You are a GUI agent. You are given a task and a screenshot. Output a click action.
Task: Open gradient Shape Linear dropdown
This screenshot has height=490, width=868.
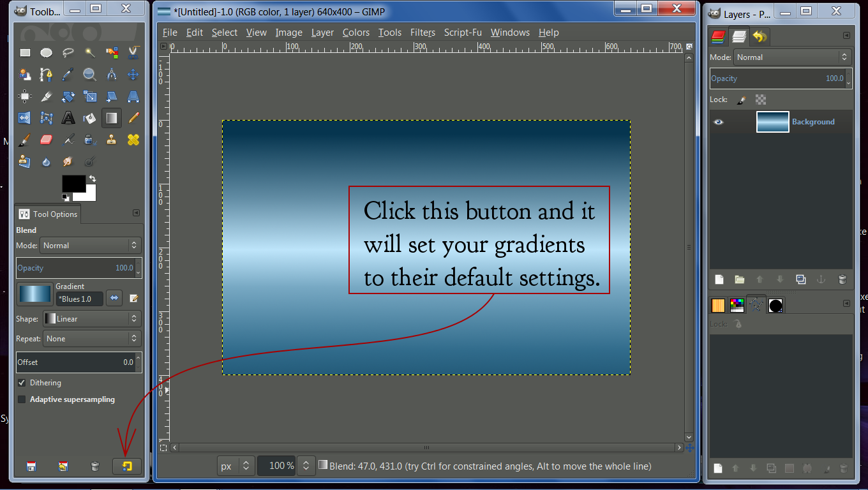[91, 318]
